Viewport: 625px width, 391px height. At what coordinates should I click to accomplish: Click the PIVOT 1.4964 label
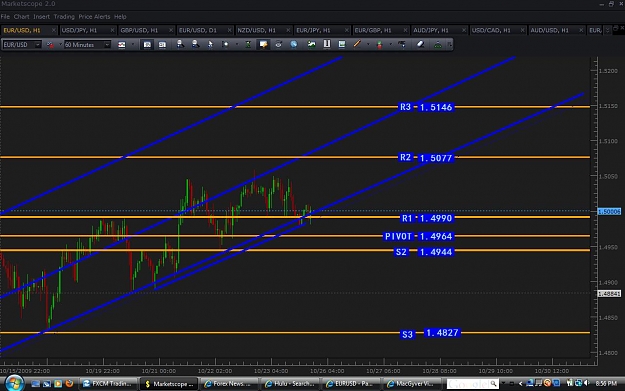point(419,236)
